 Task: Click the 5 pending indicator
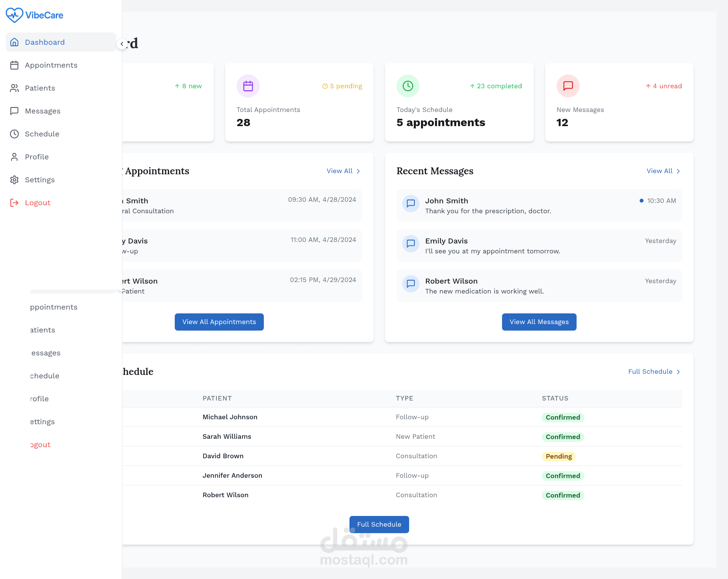click(x=342, y=86)
